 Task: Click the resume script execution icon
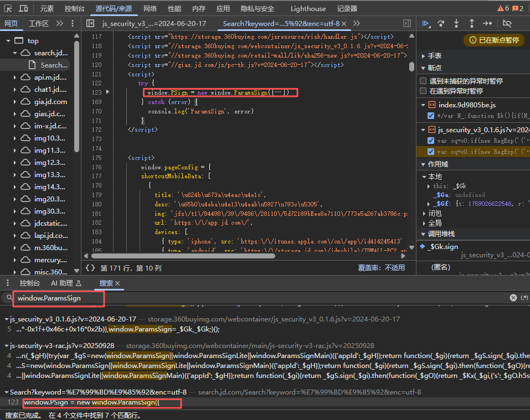pos(426,23)
